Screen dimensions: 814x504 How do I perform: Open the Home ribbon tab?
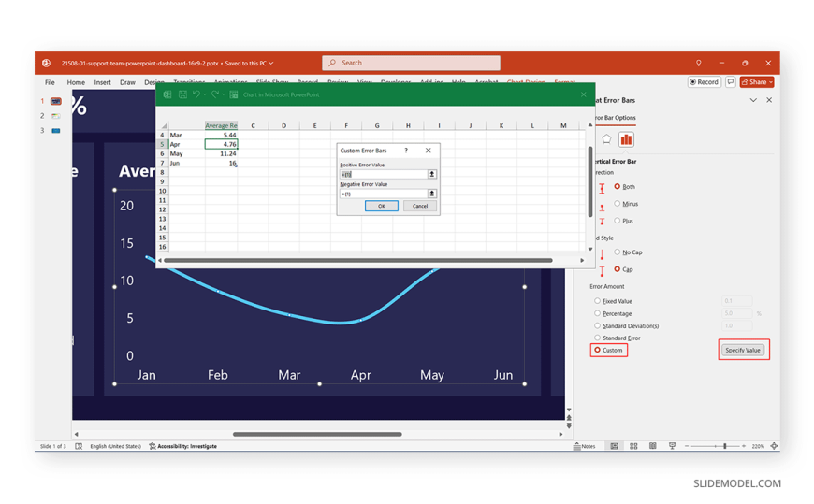point(76,82)
